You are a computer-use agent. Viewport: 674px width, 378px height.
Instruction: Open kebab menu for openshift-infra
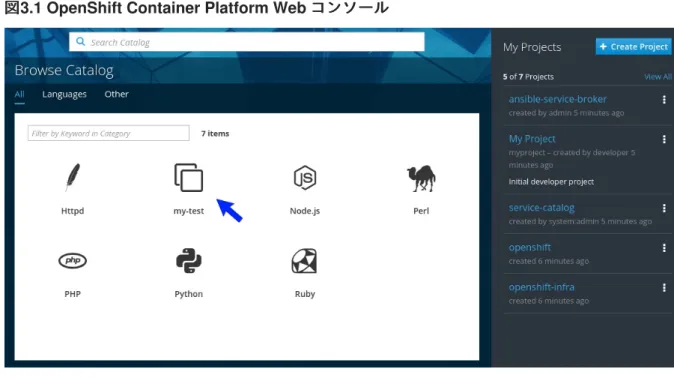pyautogui.click(x=664, y=288)
